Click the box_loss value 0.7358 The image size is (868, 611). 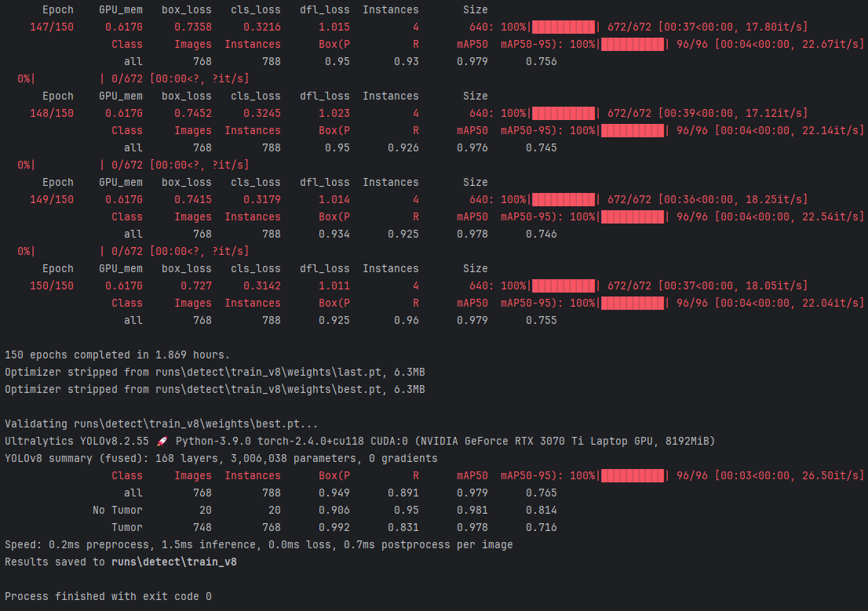(192, 27)
